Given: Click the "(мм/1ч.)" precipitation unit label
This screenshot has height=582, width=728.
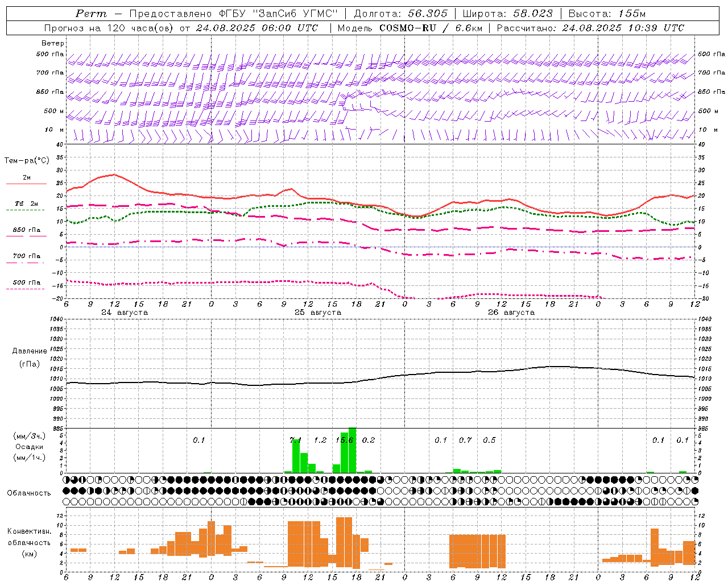Looking at the screenshot, I should click(29, 458).
